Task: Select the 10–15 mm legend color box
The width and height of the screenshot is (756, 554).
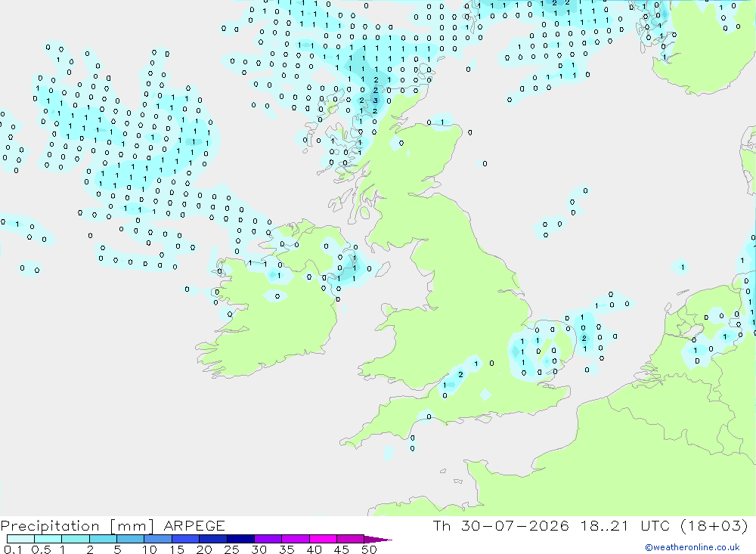Action: point(158,539)
